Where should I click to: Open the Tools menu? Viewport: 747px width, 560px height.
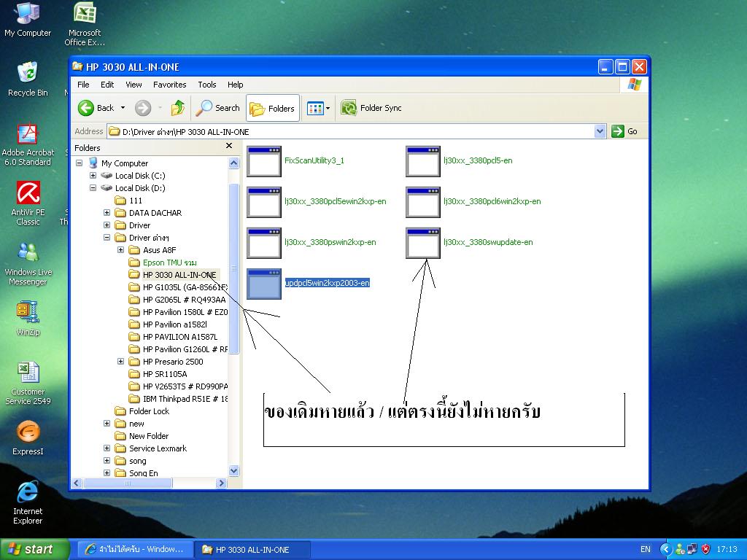(x=207, y=85)
